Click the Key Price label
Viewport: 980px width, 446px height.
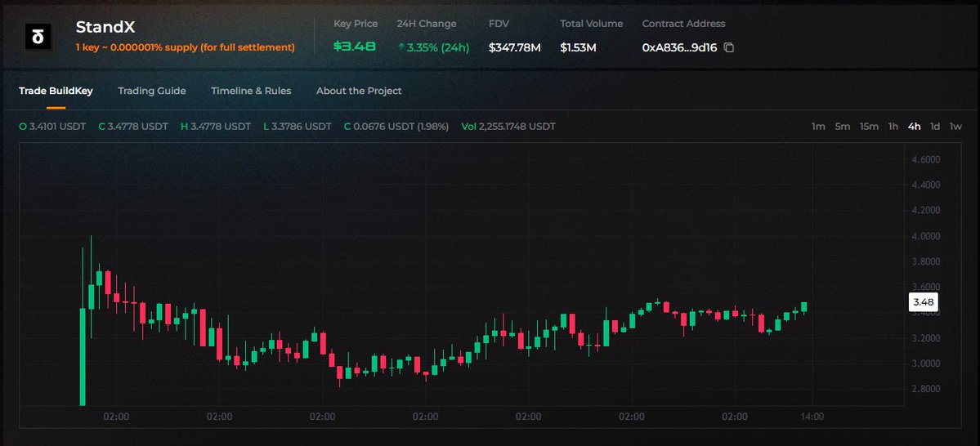pyautogui.click(x=356, y=24)
